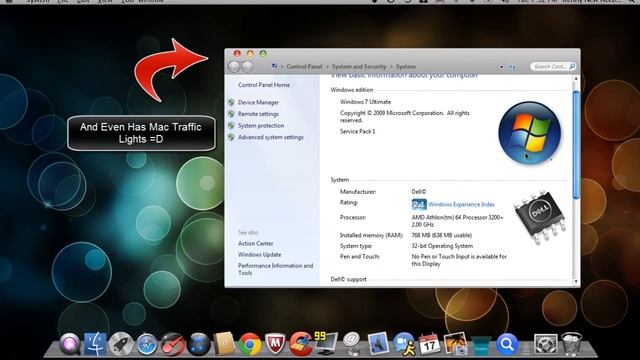Screen dimensions: 640x360
Task: Select System and Security breadcrumb
Action: (x=359, y=67)
